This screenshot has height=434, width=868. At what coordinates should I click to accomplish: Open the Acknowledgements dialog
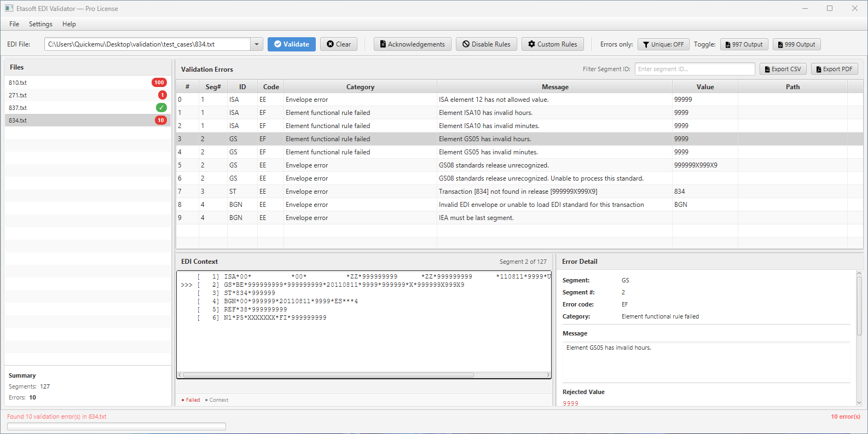coord(413,44)
